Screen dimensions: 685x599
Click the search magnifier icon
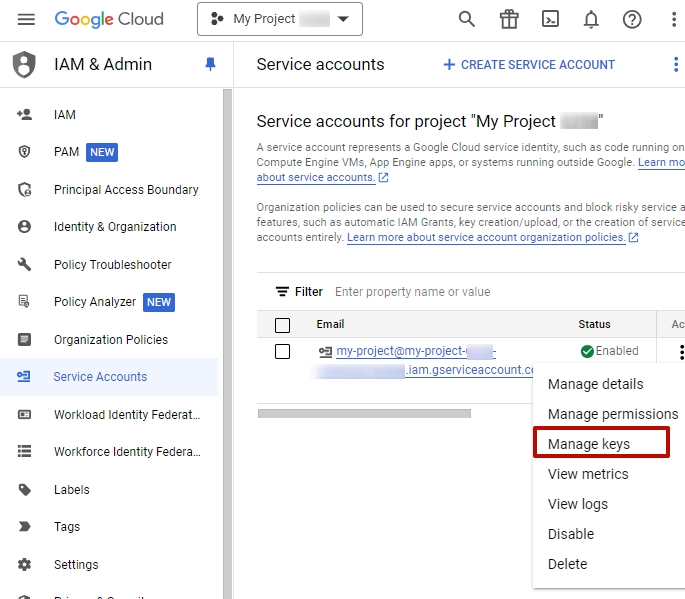click(467, 19)
